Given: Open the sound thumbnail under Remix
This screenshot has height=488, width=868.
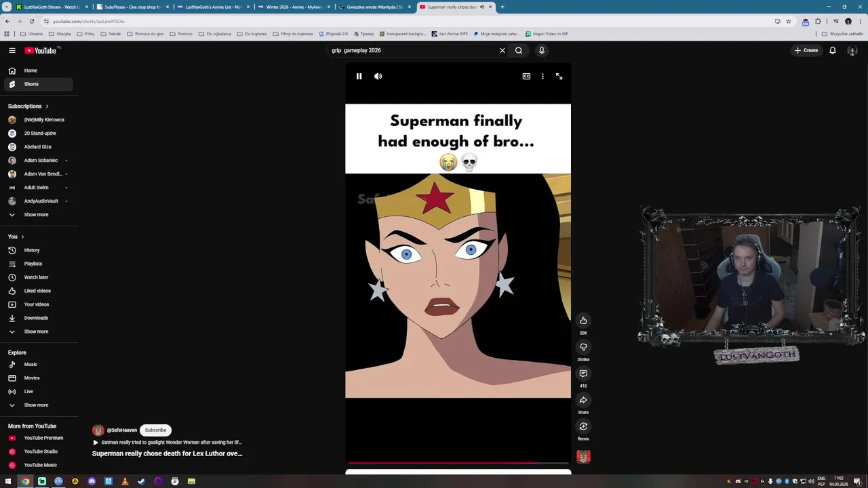Looking at the screenshot, I should (583, 457).
